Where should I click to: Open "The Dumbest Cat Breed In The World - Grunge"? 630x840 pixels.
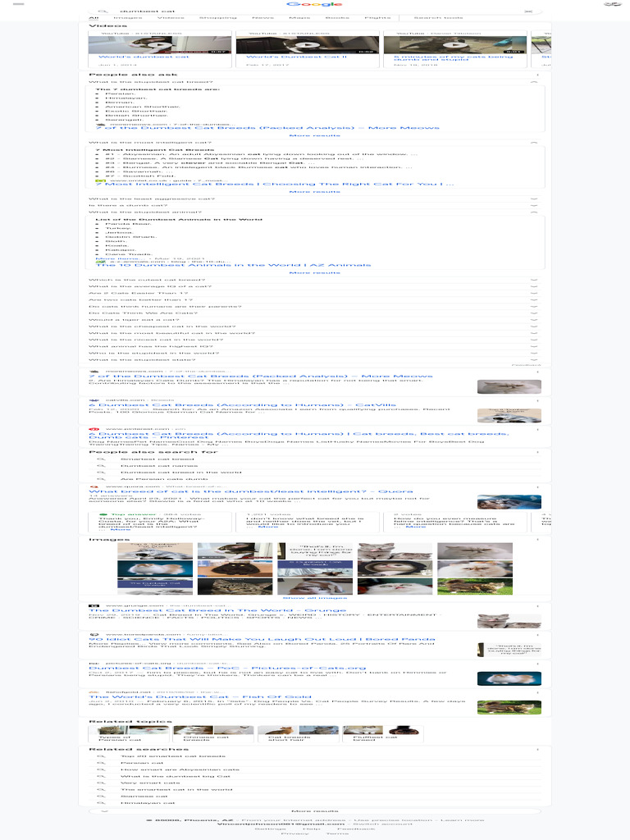[217, 610]
